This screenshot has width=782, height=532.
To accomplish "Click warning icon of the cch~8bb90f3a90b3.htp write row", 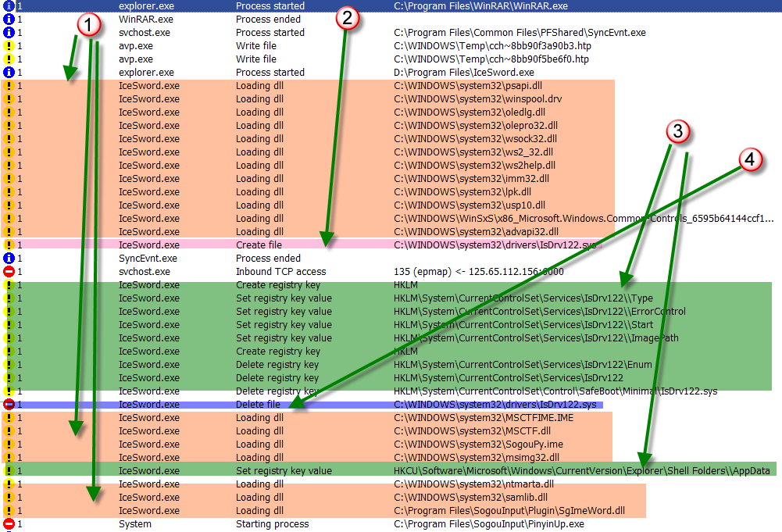I will pyautogui.click(x=9, y=46).
